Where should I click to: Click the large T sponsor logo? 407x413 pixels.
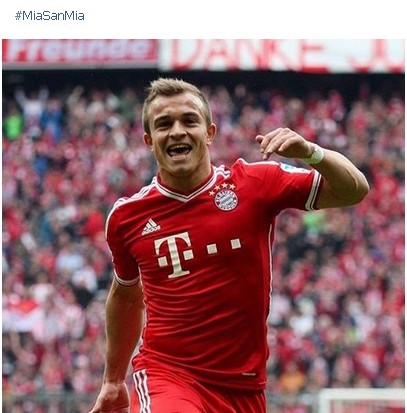(174, 255)
